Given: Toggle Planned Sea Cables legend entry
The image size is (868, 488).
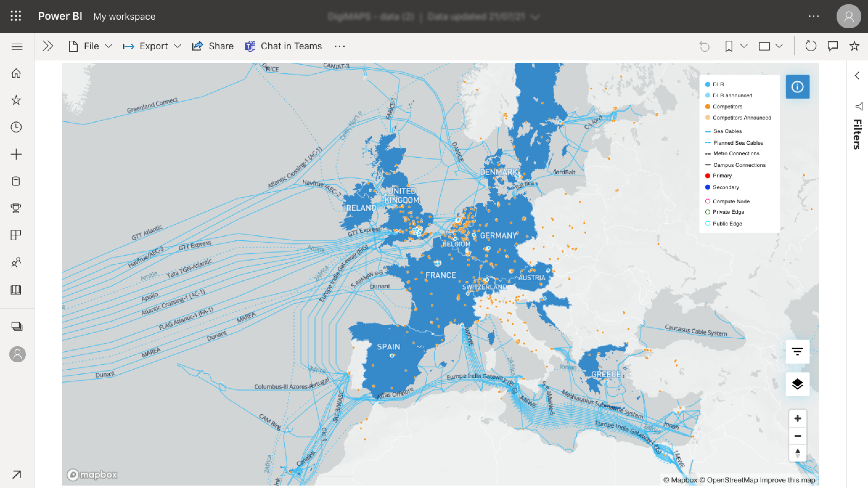Looking at the screenshot, I should click(734, 143).
